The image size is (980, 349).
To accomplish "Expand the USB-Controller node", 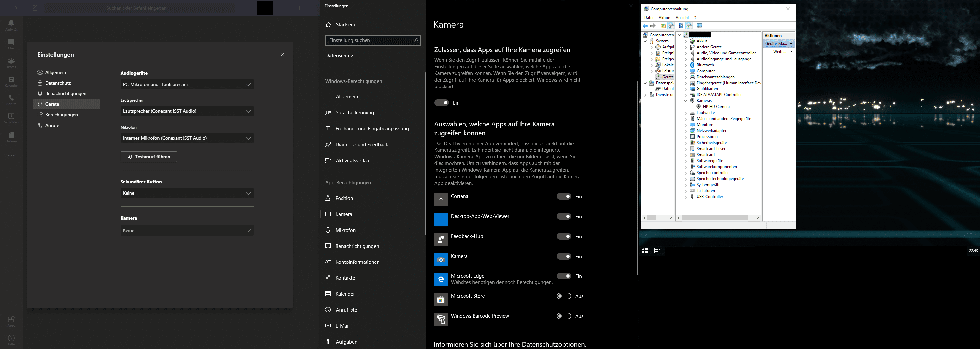I will pyautogui.click(x=686, y=197).
